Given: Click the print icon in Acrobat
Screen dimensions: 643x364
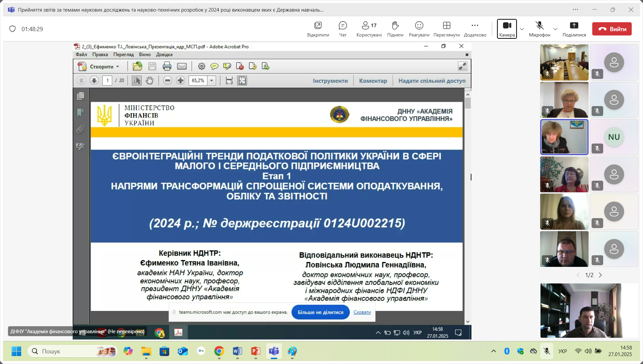Looking at the screenshot, I should (167, 66).
